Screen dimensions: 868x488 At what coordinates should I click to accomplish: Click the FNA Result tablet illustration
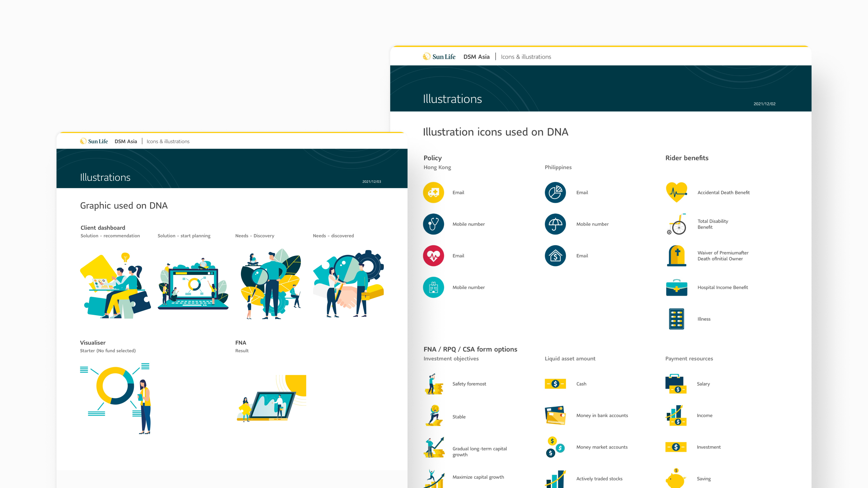[x=271, y=398]
